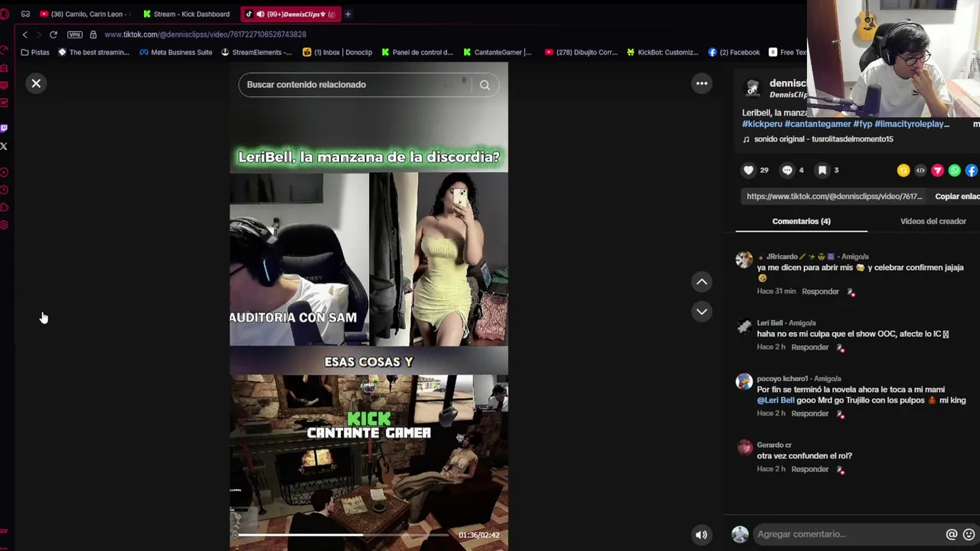
Task: Click the yellow repost icon
Action: (903, 171)
